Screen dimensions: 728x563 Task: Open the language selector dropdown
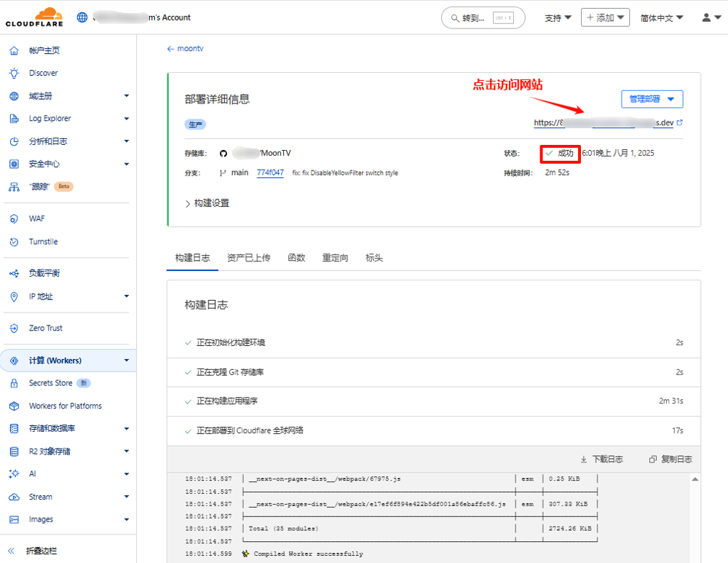(661, 17)
